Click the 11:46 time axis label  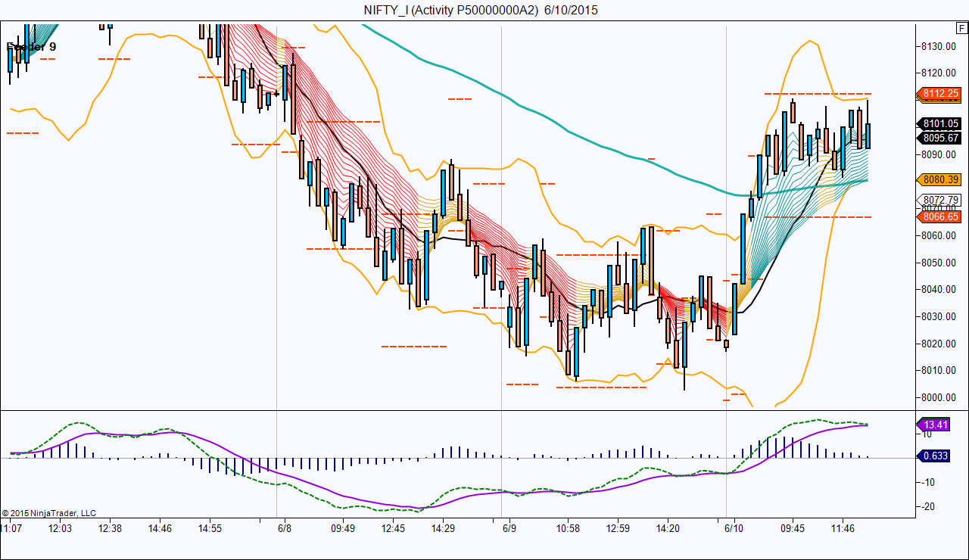pyautogui.click(x=843, y=528)
